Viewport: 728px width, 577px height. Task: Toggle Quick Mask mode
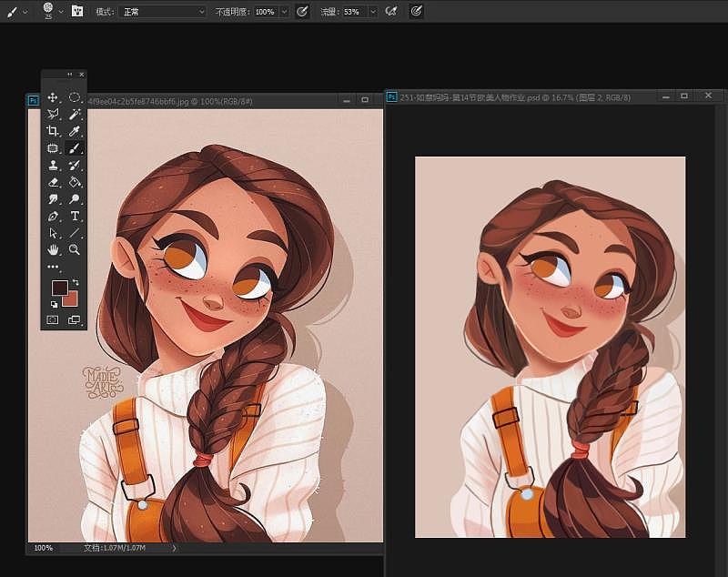[53, 319]
